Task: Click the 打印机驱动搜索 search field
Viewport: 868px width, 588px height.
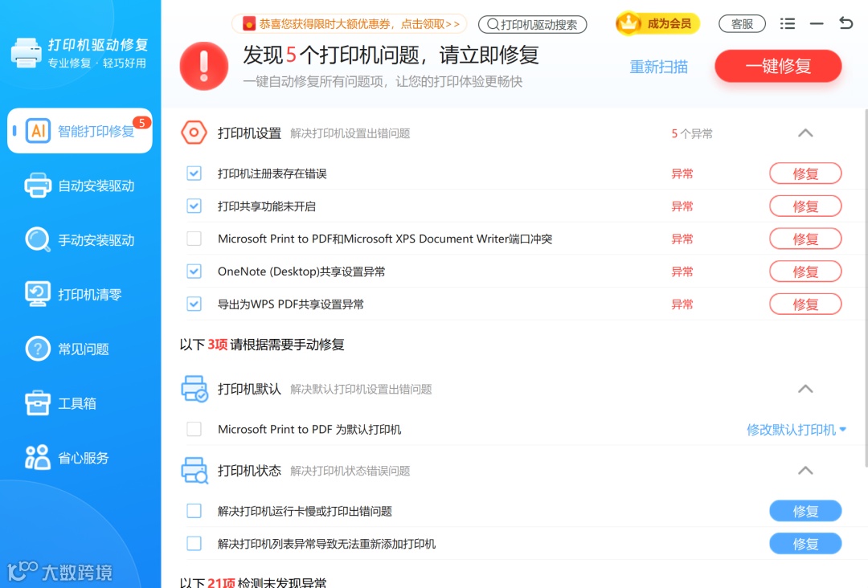Action: 533,24
